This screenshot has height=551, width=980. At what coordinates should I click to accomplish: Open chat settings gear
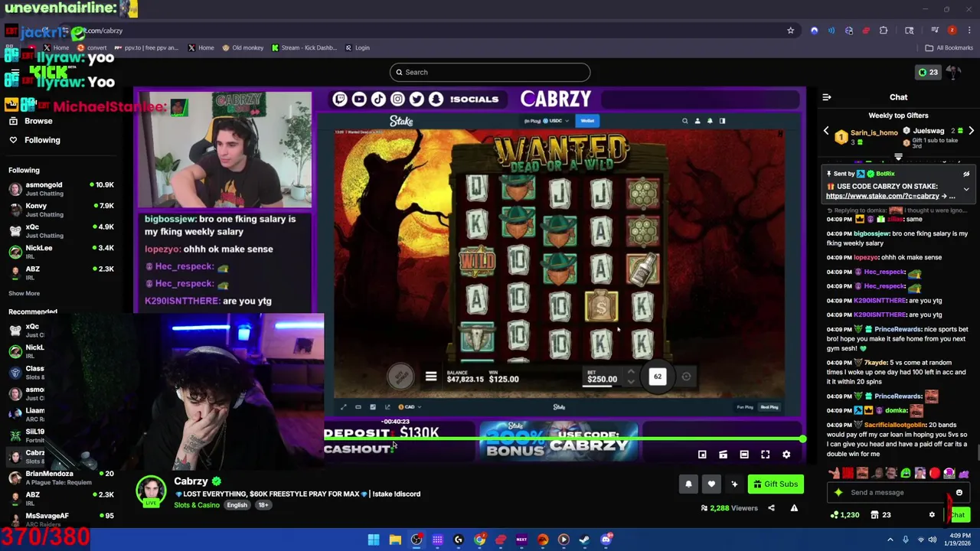click(932, 515)
